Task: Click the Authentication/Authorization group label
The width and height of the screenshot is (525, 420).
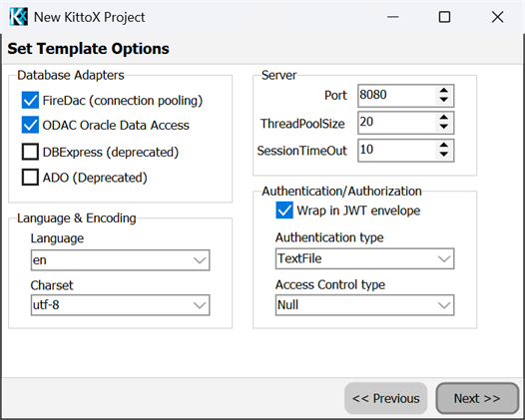Action: point(341,192)
